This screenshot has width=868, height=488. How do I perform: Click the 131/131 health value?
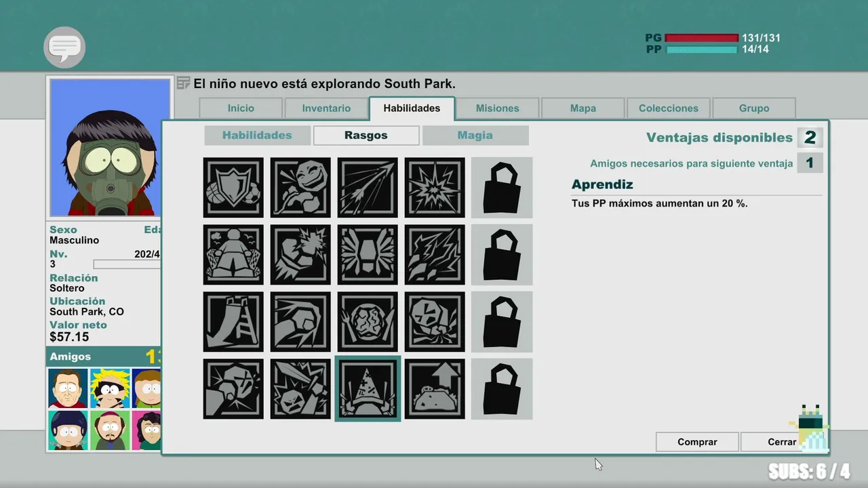click(x=761, y=38)
